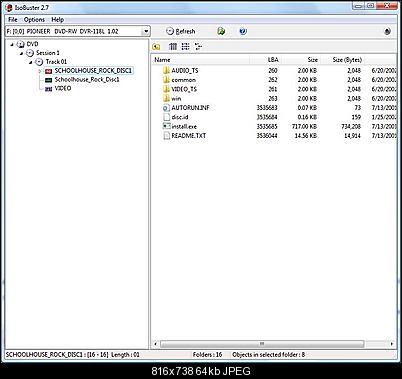
Task: Click 'Objects in selected folder : 8' status text
Action: point(269,355)
